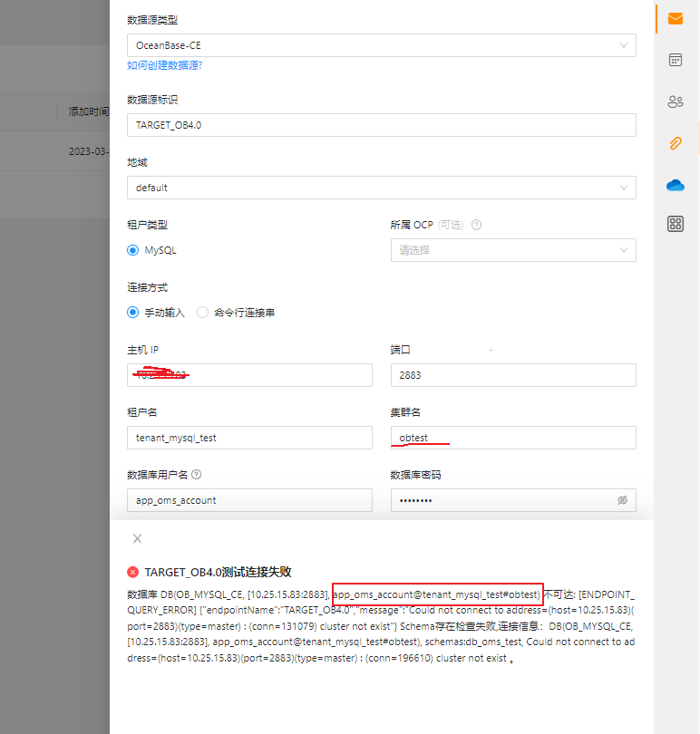Click the help icon beside 数据库用户名

(x=197, y=475)
